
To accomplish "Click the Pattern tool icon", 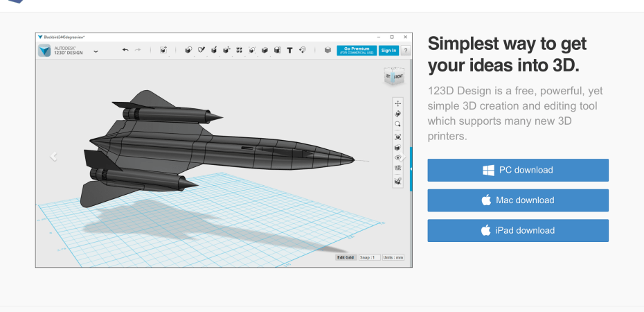I will tap(239, 50).
